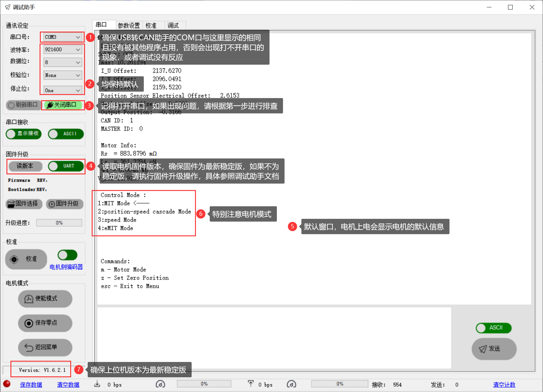Click the 发送 send paper-plane button
Viewport: 543px width, 392px height.
point(494,349)
